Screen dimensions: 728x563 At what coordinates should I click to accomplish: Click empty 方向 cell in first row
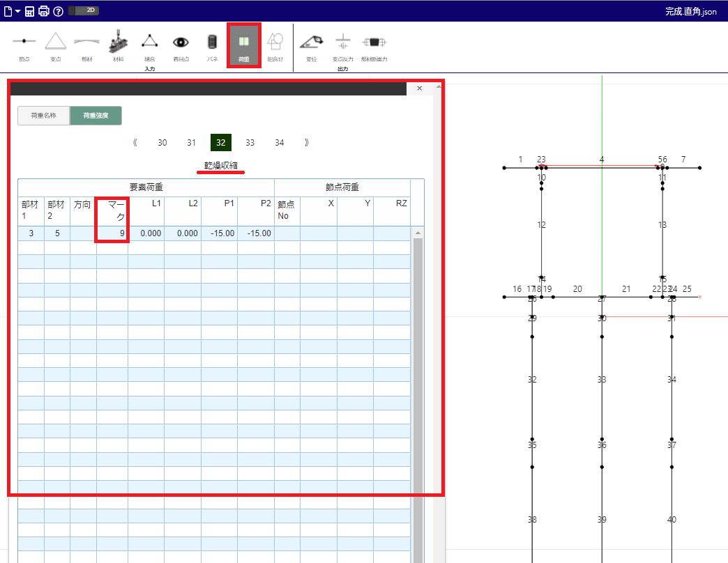pyautogui.click(x=83, y=233)
